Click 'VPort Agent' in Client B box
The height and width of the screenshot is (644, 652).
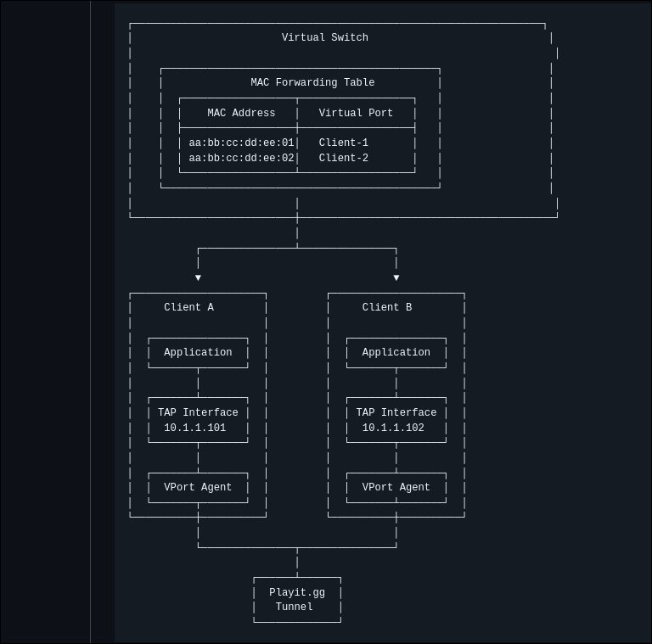pos(396,487)
